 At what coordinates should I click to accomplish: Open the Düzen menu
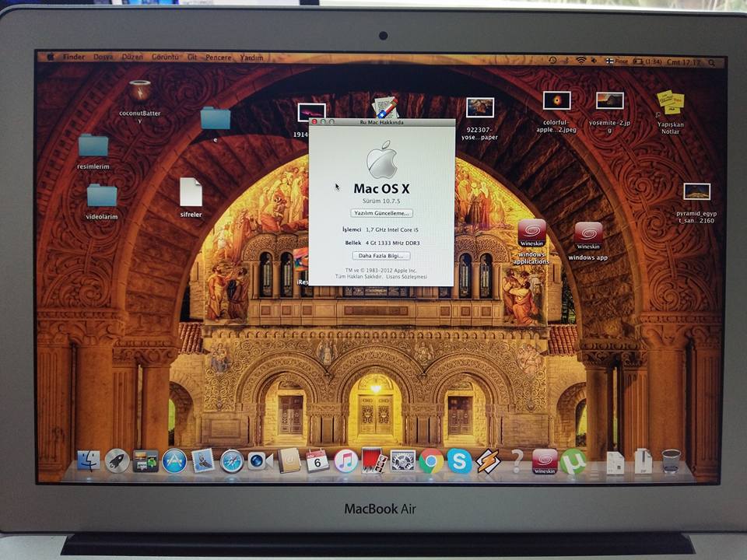point(132,57)
